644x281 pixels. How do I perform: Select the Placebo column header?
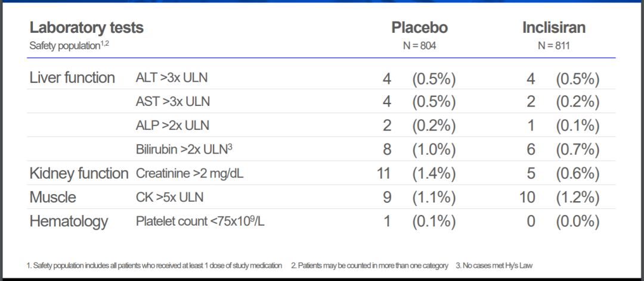click(x=419, y=27)
